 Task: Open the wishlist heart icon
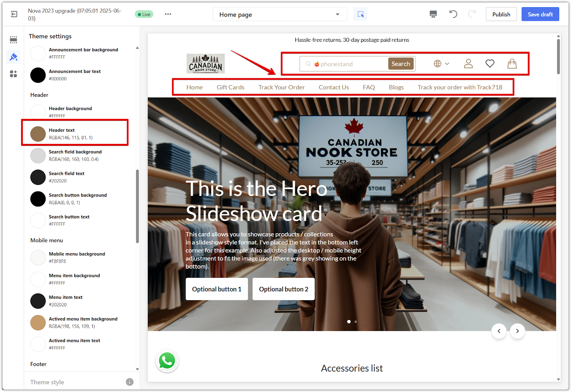point(490,64)
